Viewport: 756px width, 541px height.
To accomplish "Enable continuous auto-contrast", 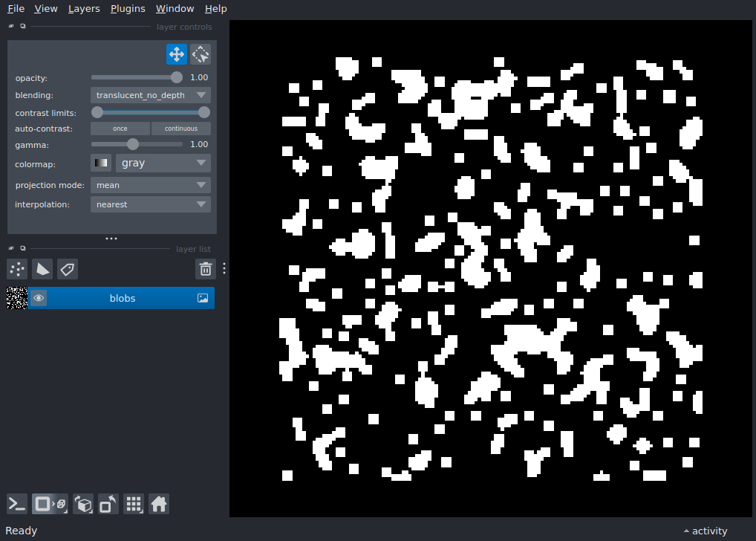I will [x=181, y=129].
